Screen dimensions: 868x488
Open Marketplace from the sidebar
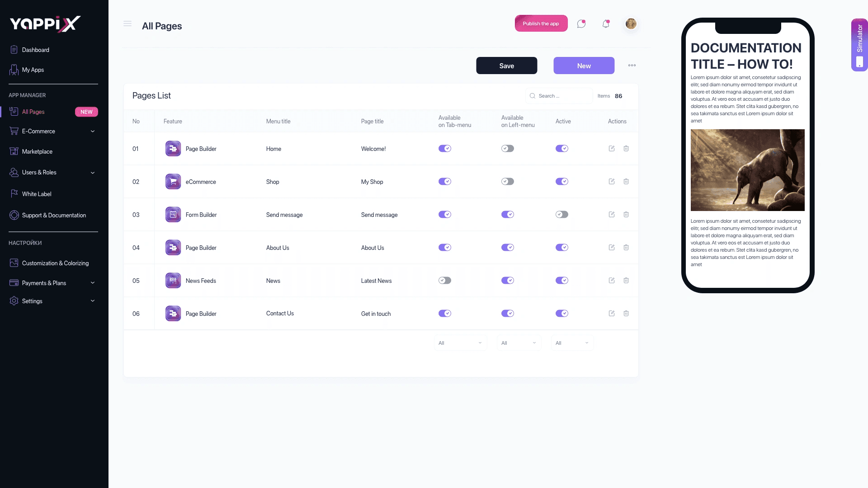[37, 152]
